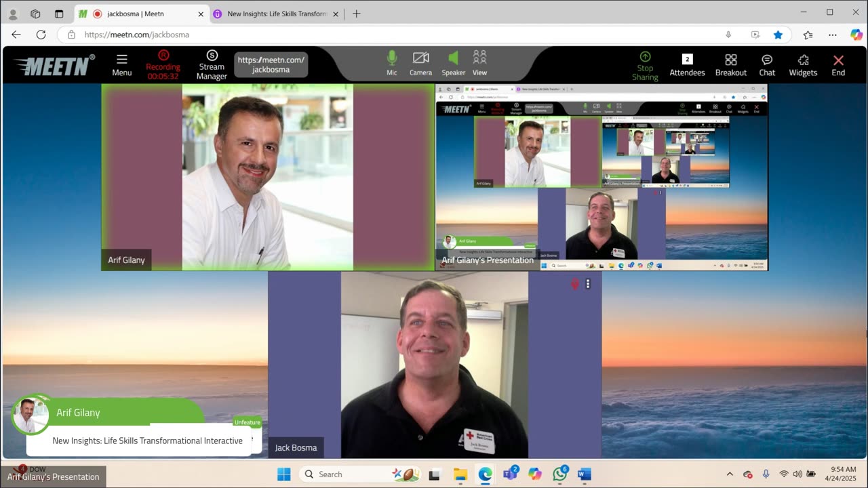Switch to the New Insights: Life Skills tab

point(277,14)
